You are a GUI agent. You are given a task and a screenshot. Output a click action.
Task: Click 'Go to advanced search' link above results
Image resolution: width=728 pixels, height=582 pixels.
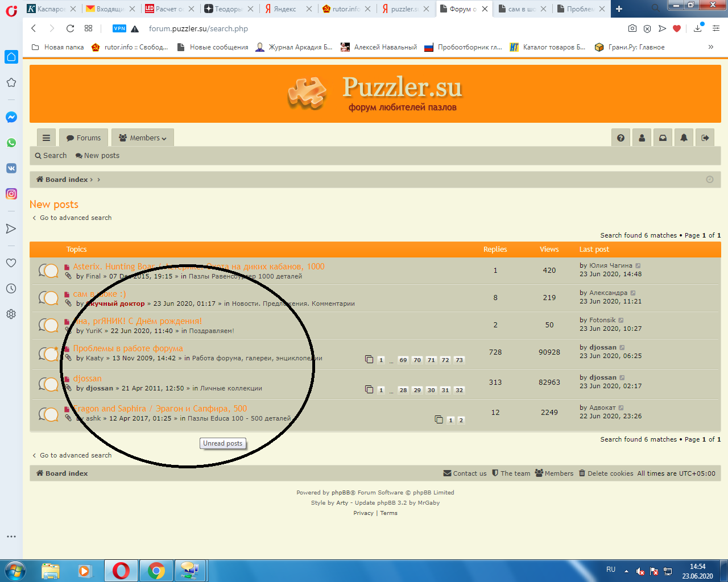tap(75, 218)
